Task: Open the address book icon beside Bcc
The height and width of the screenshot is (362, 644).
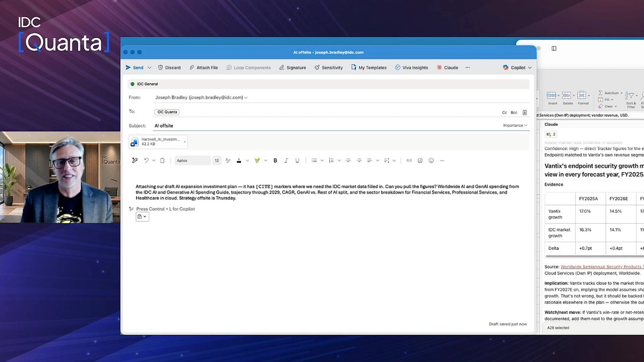Action: point(525,113)
